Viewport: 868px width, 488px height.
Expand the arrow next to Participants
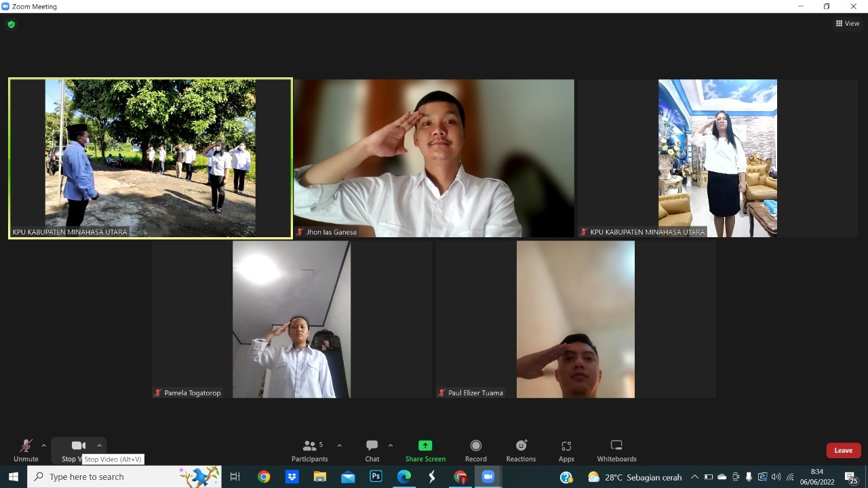click(x=339, y=445)
